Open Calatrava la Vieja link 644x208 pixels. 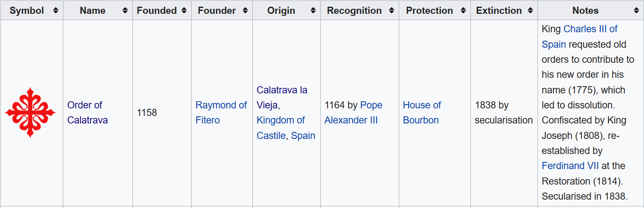[x=282, y=98]
